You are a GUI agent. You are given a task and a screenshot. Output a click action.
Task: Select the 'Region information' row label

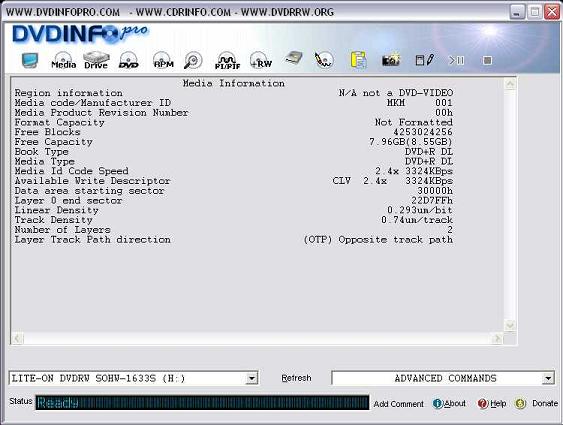point(68,93)
